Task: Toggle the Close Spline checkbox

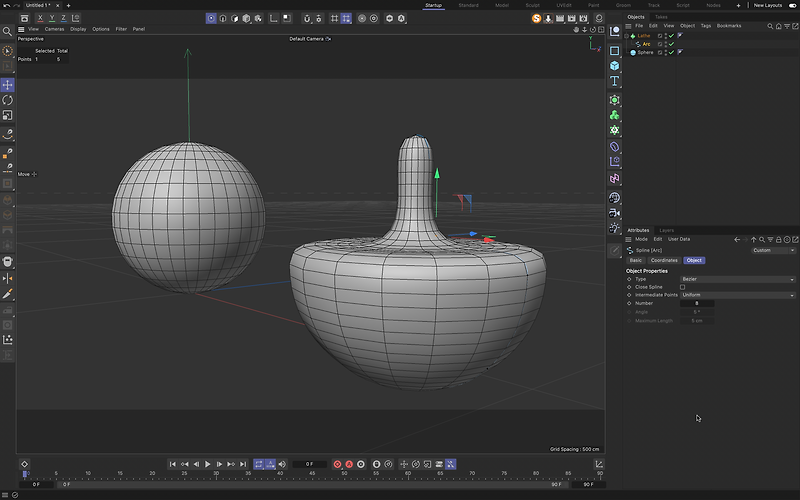Action: 682,287
